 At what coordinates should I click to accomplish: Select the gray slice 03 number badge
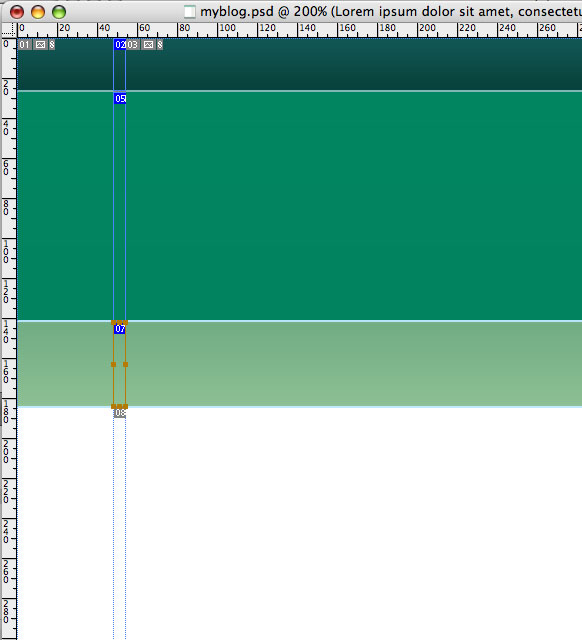132,44
